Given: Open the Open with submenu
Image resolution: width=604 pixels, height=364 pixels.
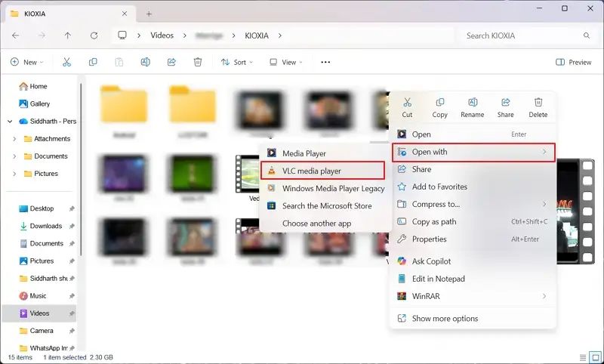Looking at the screenshot, I should 473,152.
